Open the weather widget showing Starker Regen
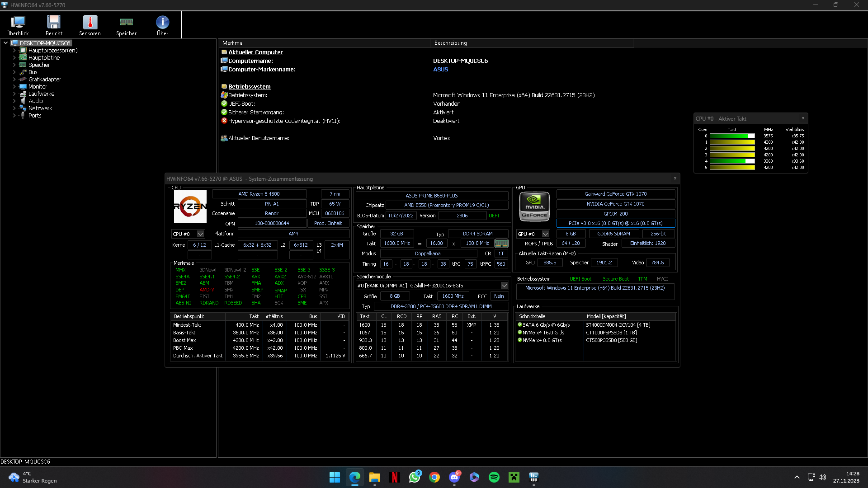This screenshot has width=868, height=488. pos(33,477)
